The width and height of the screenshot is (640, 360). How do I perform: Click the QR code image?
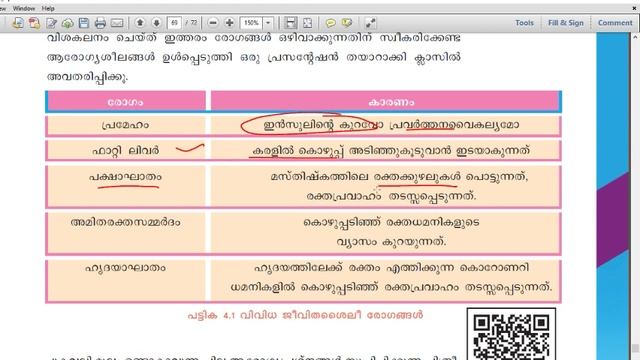pyautogui.click(x=511, y=334)
